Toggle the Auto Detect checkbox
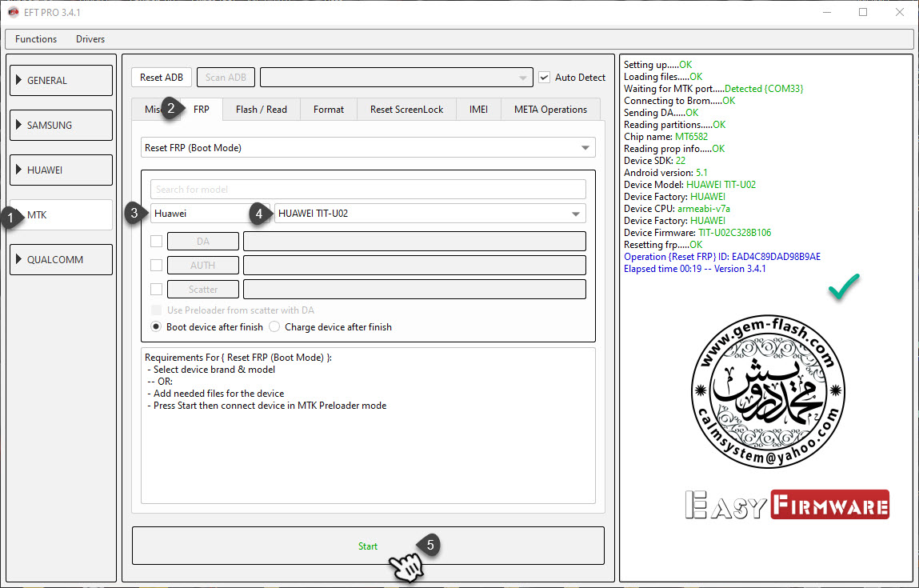The width and height of the screenshot is (919, 588). click(545, 78)
